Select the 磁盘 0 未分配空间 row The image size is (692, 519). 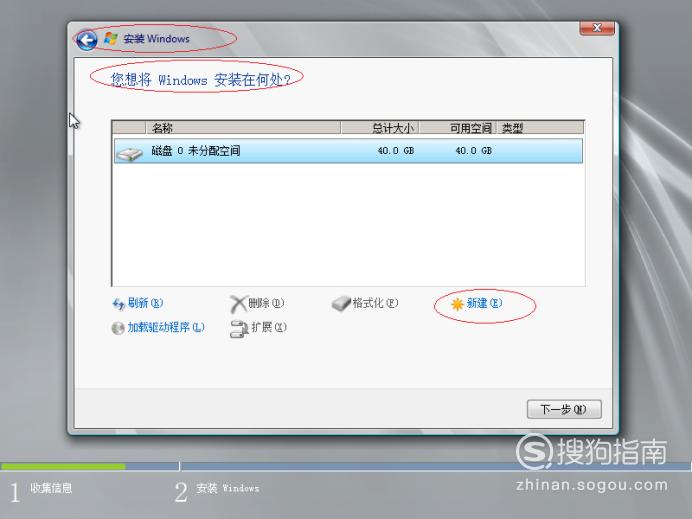[348, 151]
